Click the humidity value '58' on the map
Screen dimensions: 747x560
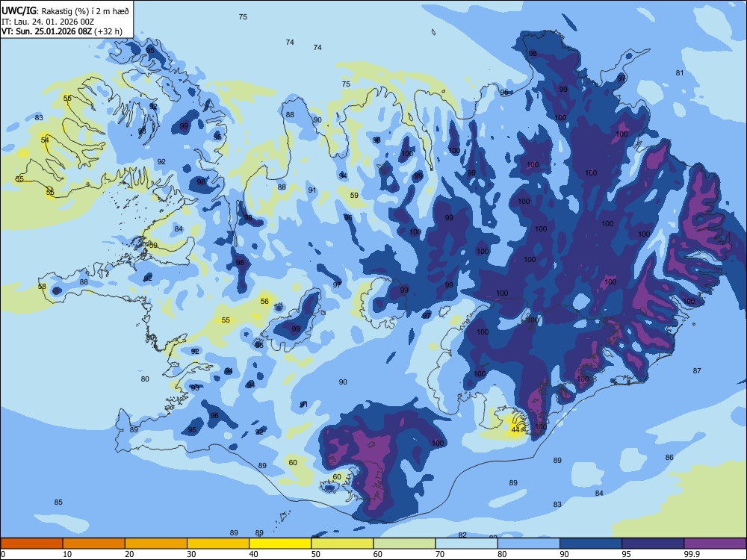(42, 287)
